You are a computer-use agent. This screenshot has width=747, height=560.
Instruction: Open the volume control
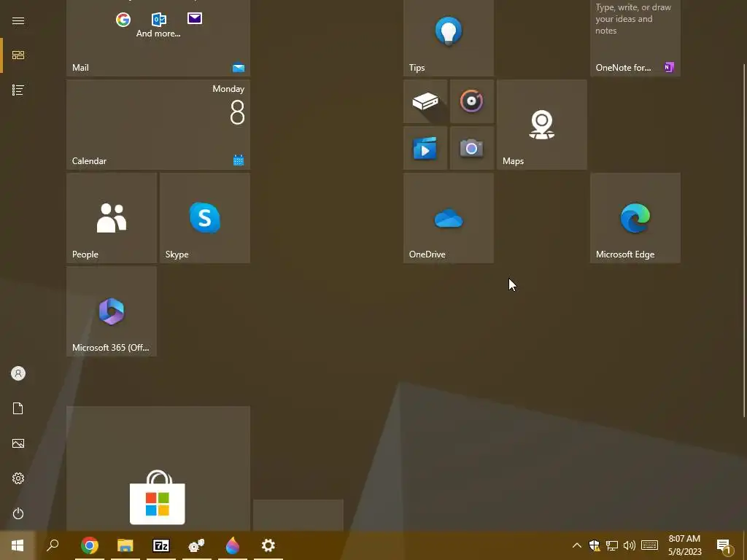point(630,545)
